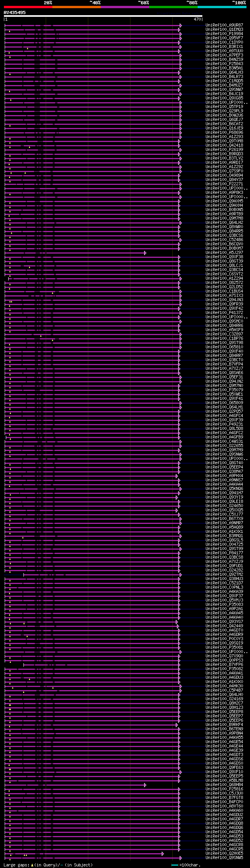The height and width of the screenshot is (868, 250).
Task: Click the cyan ~100% identity legend bar
Action: [x=222, y=7]
